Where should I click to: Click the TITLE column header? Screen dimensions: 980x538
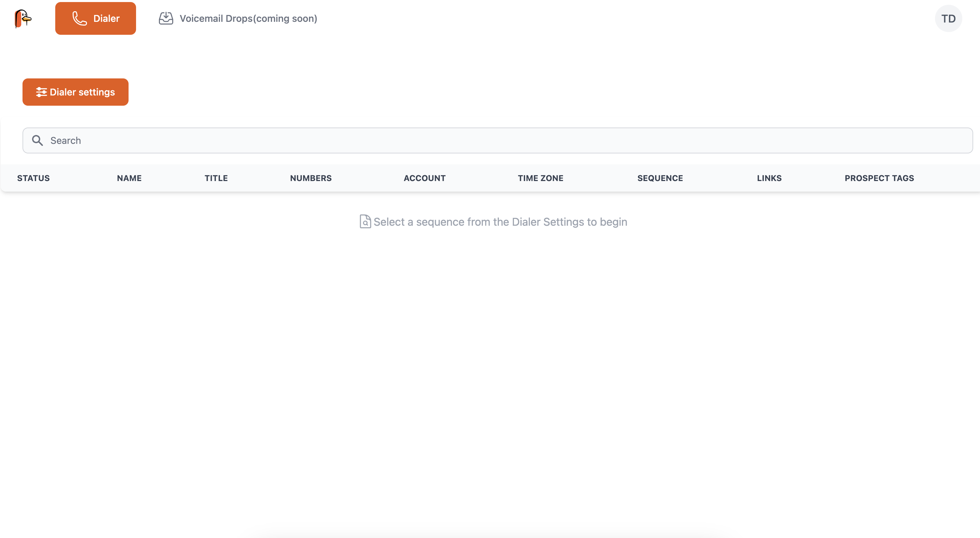pyautogui.click(x=216, y=178)
